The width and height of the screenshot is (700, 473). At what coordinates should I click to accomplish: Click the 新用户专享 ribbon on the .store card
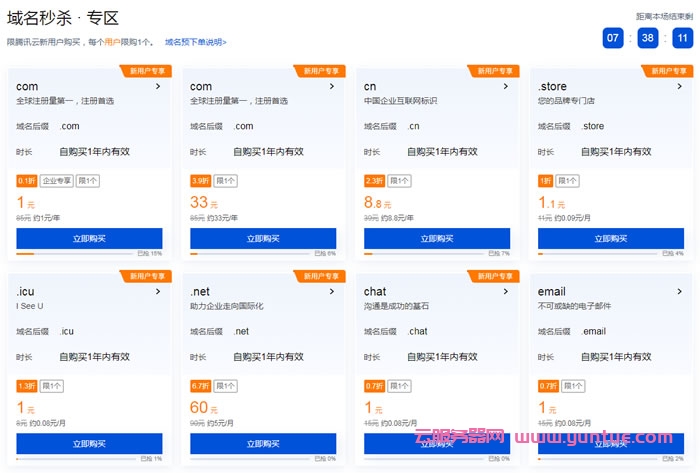click(x=671, y=71)
